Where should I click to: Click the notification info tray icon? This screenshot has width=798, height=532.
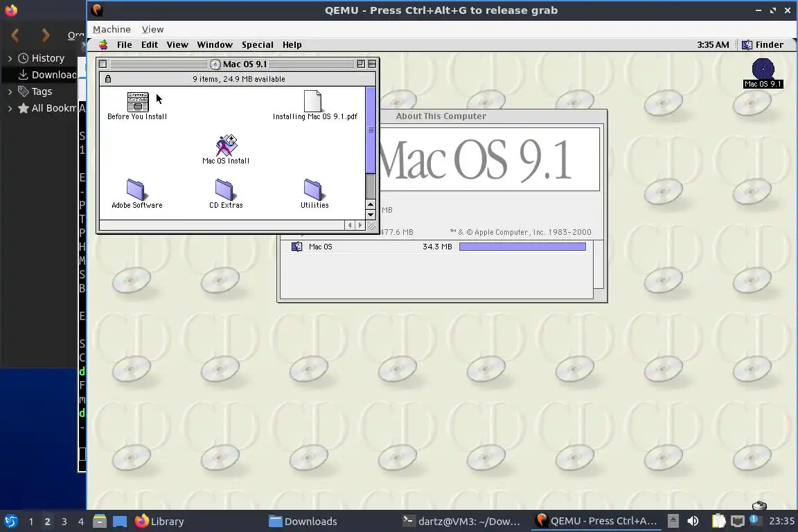coord(755,520)
